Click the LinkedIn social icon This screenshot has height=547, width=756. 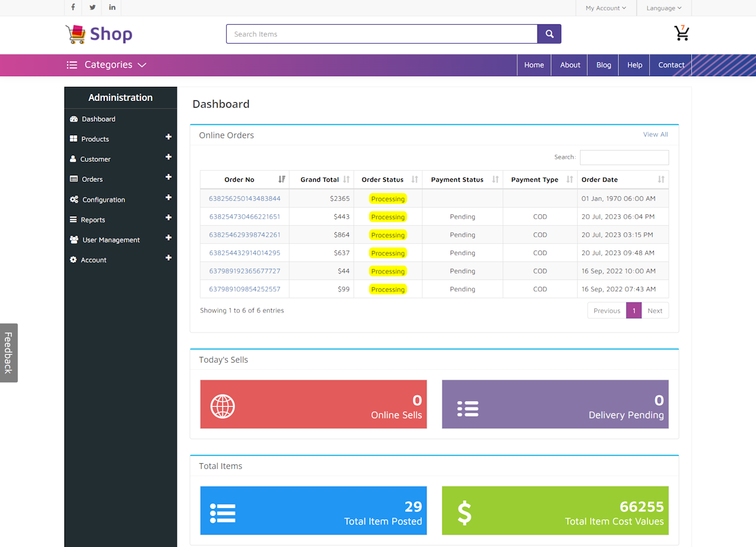tap(112, 8)
